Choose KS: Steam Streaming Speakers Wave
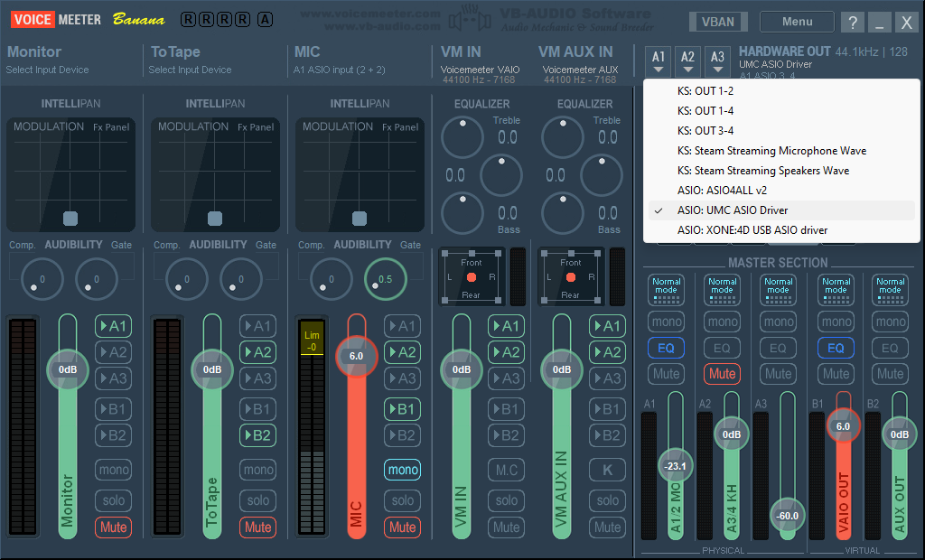Screen dimensions: 925x560 pos(781,171)
